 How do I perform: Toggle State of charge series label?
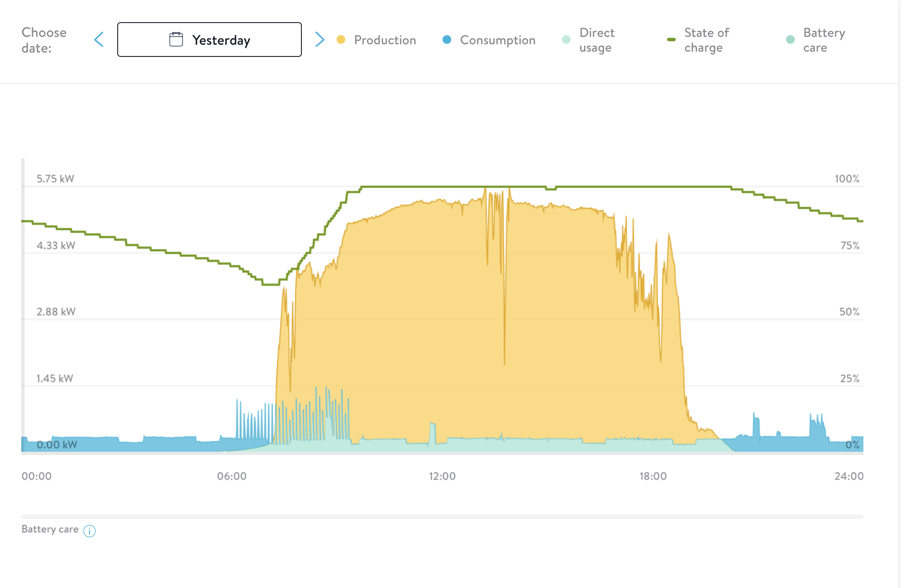[706, 40]
